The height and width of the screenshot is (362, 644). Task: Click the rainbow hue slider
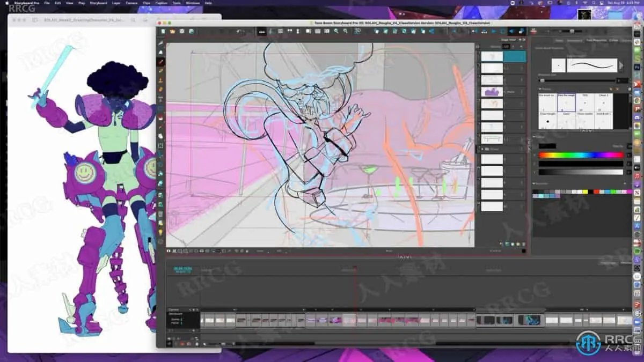[581, 156]
